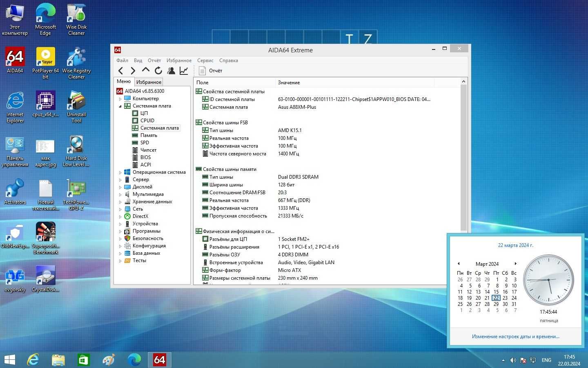Select Безопасность in the tree
Image resolution: width=588 pixels, height=368 pixels.
[148, 239]
